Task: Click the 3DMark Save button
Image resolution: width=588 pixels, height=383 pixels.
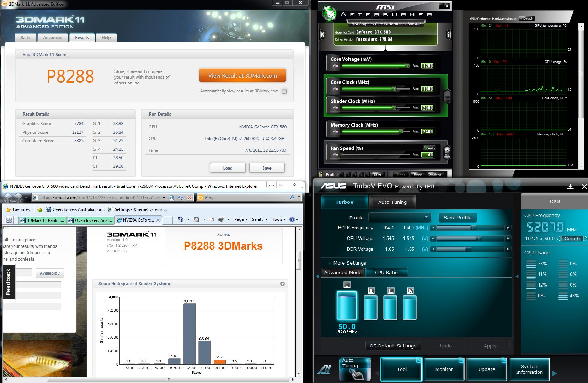Action: pos(267,168)
